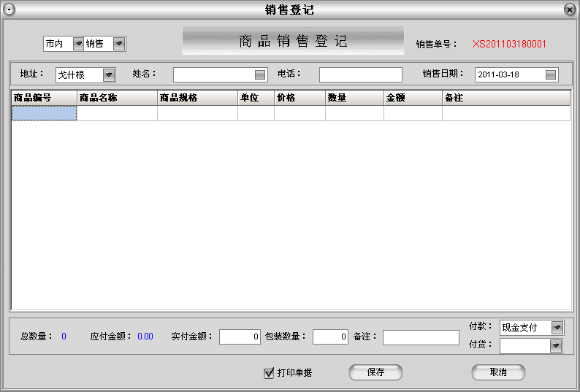Click the 保存 button
The height and width of the screenshot is (392, 580).
375,372
